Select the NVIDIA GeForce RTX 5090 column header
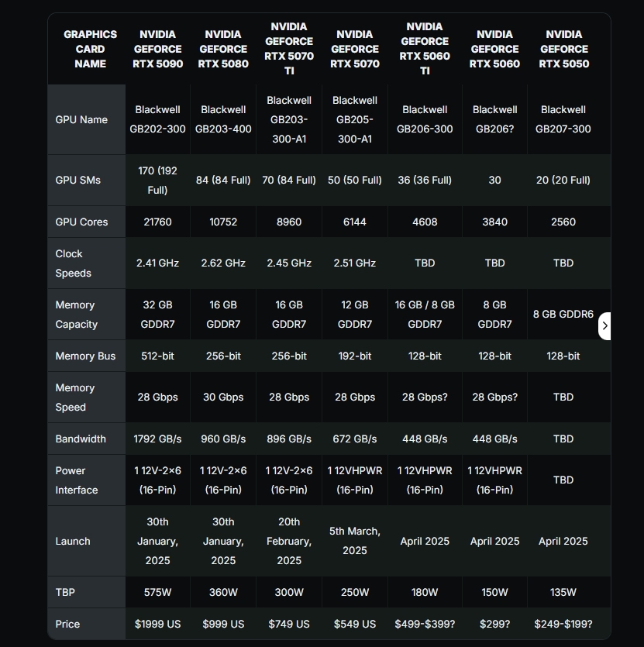The height and width of the screenshot is (647, 644). pyautogui.click(x=157, y=49)
